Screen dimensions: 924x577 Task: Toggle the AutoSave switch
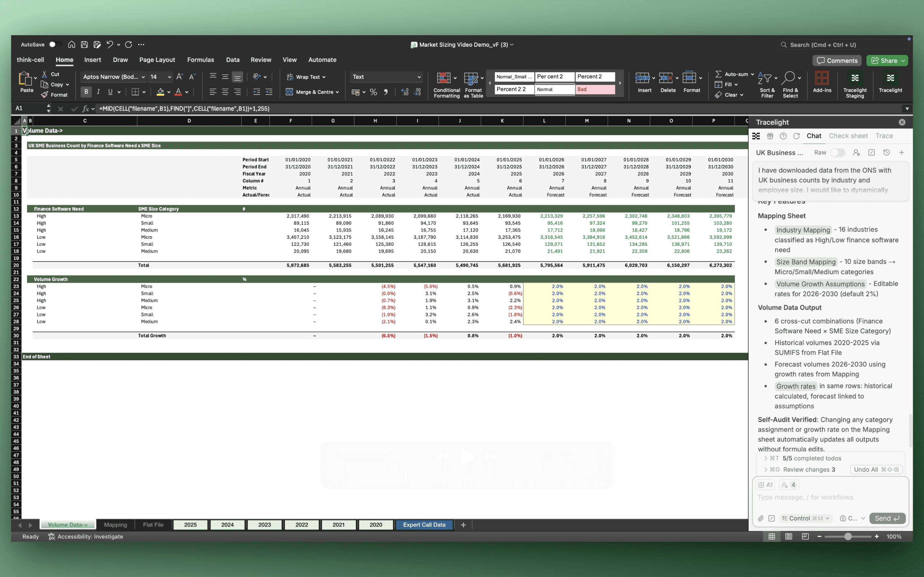tap(55, 45)
